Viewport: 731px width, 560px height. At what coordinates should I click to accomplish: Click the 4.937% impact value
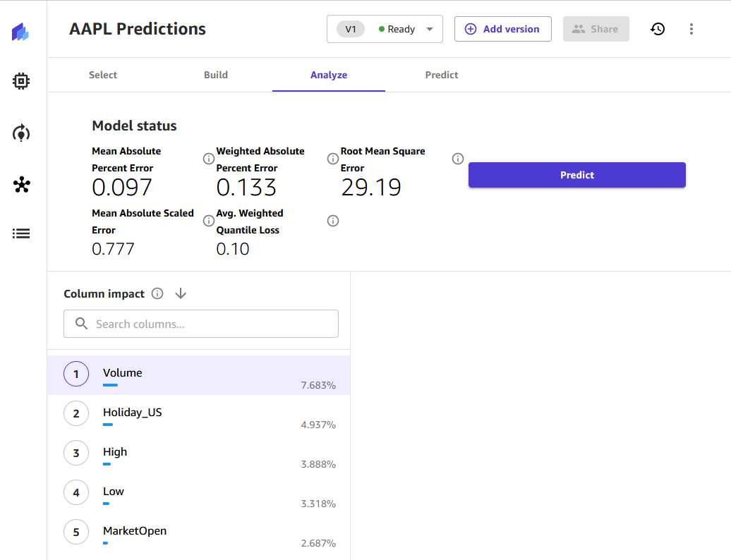pos(318,425)
